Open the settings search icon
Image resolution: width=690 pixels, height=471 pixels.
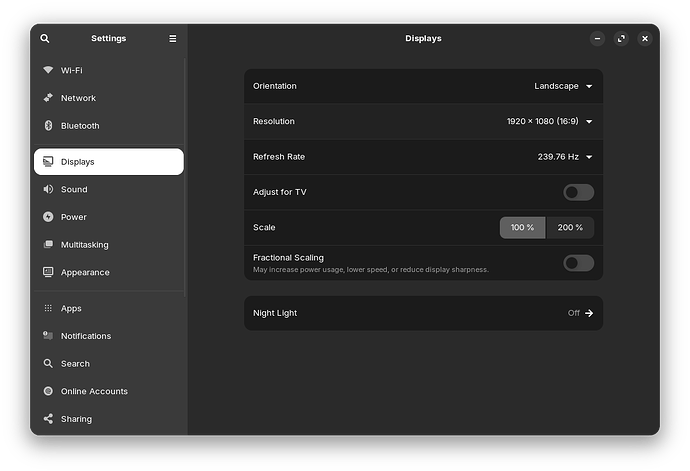point(45,38)
